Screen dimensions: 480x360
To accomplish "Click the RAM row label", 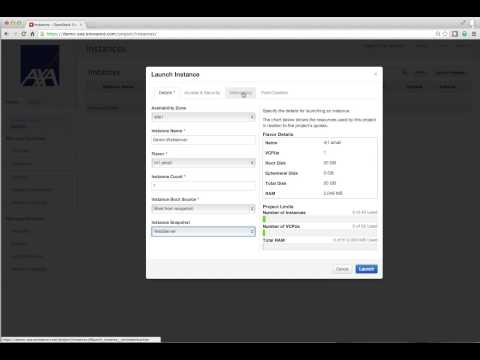I will click(270, 193).
